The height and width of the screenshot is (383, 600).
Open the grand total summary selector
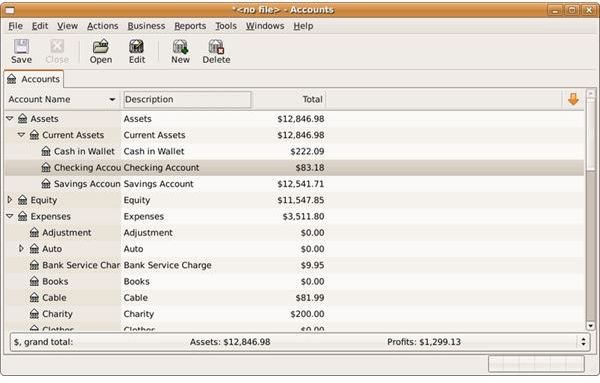pos(583,342)
